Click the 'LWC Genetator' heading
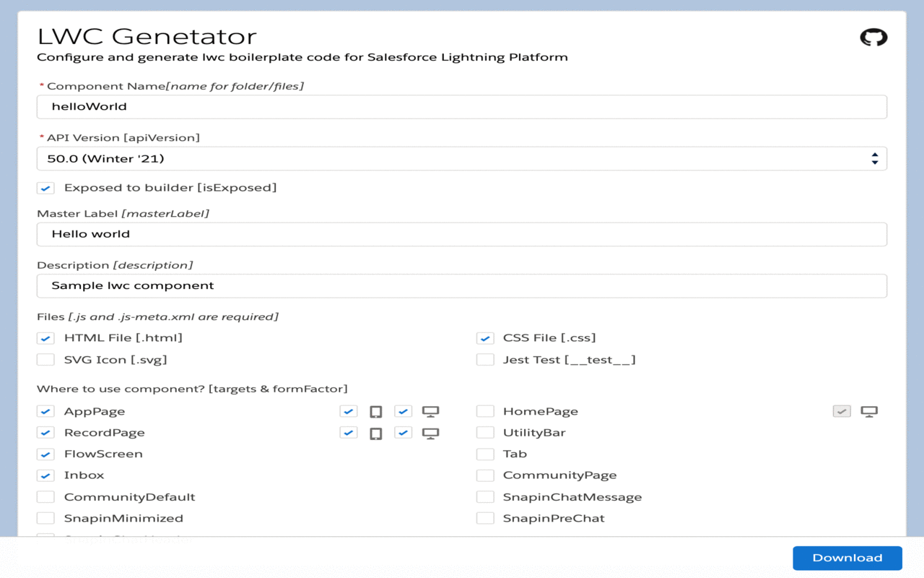Screen dimensions: 924x578 coord(147,36)
